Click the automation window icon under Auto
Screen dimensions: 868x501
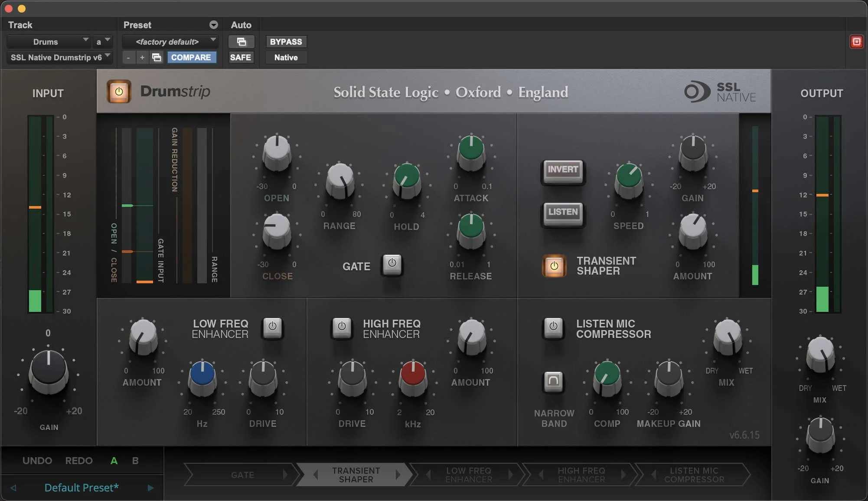click(241, 42)
